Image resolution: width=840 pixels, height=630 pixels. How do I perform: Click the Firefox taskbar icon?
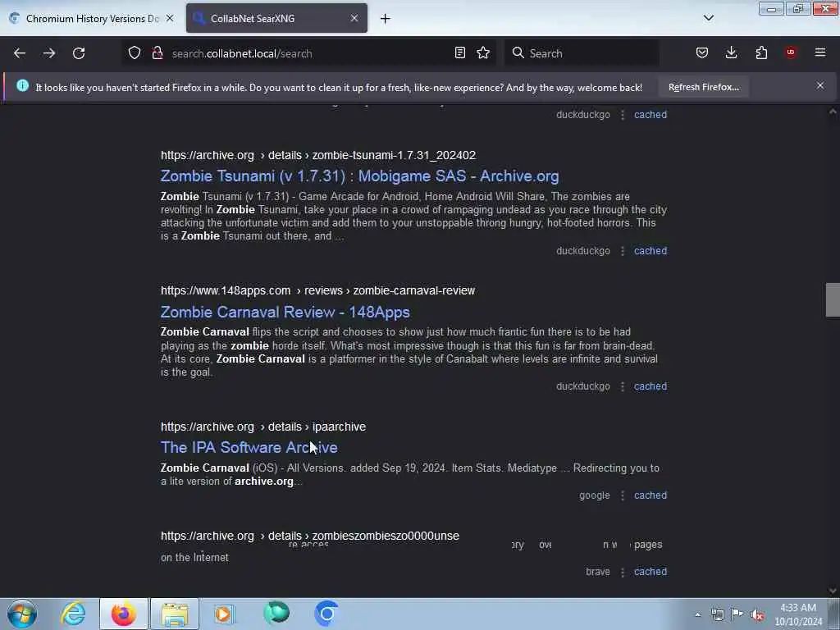123,614
